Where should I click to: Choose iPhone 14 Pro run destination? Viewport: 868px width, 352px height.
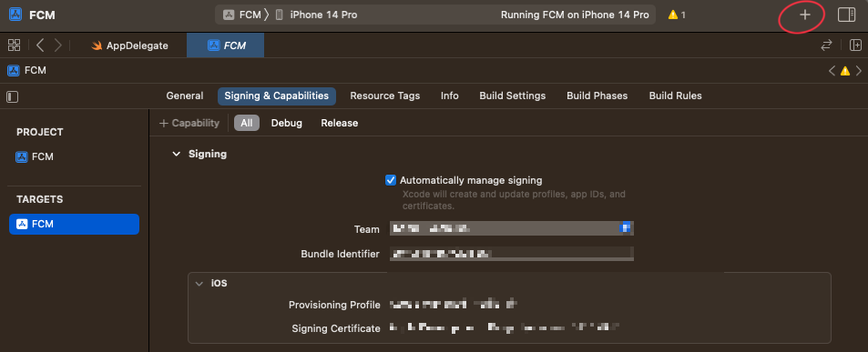pos(316,15)
